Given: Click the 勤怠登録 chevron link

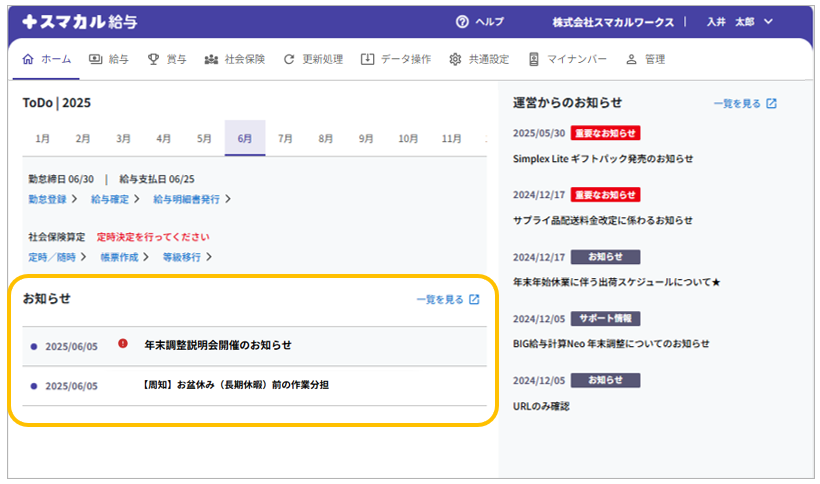Looking at the screenshot, I should point(53,199).
